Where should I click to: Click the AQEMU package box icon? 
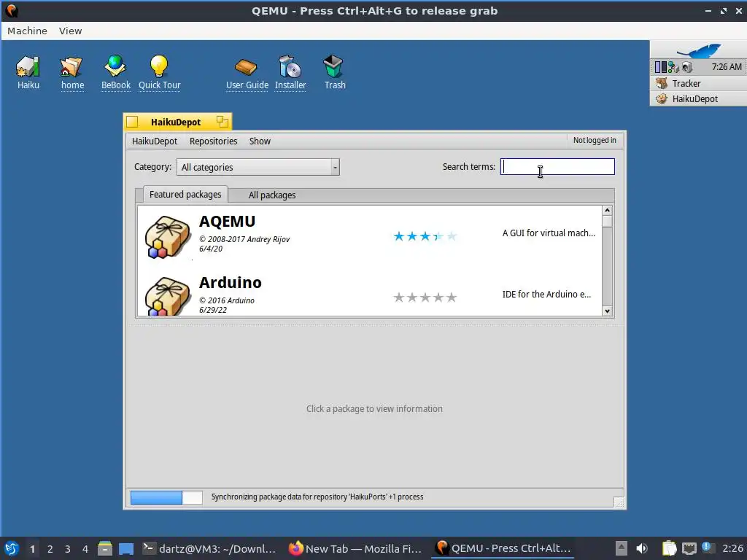point(167,237)
